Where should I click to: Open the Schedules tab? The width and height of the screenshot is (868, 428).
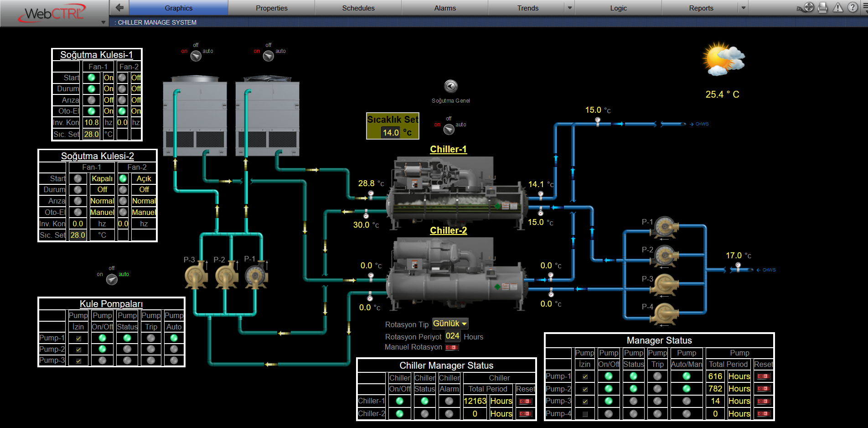point(358,8)
